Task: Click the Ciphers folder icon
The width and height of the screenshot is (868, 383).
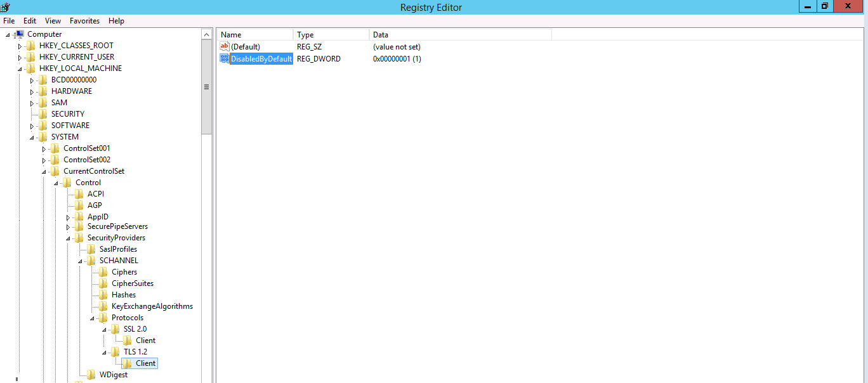Action: (103, 272)
